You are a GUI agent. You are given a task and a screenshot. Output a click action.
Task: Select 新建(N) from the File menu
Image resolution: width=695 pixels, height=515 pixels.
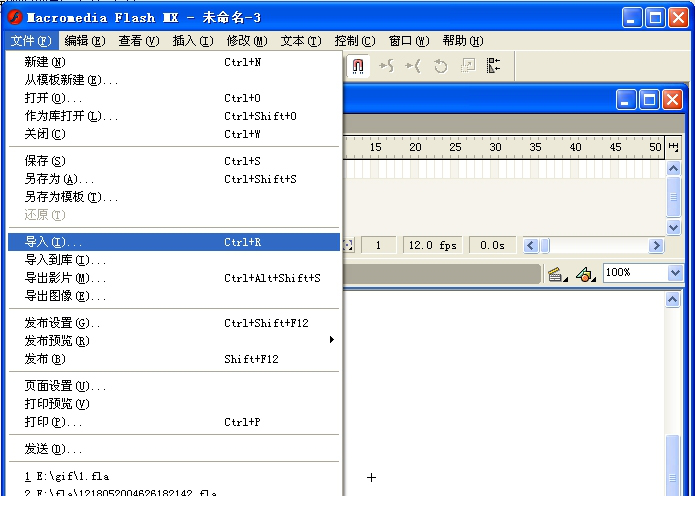(174, 62)
